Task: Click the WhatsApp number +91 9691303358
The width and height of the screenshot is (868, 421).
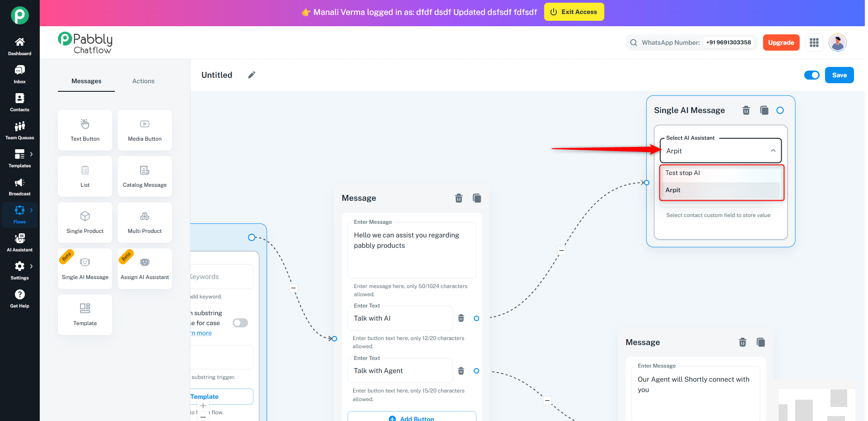Action: (728, 43)
